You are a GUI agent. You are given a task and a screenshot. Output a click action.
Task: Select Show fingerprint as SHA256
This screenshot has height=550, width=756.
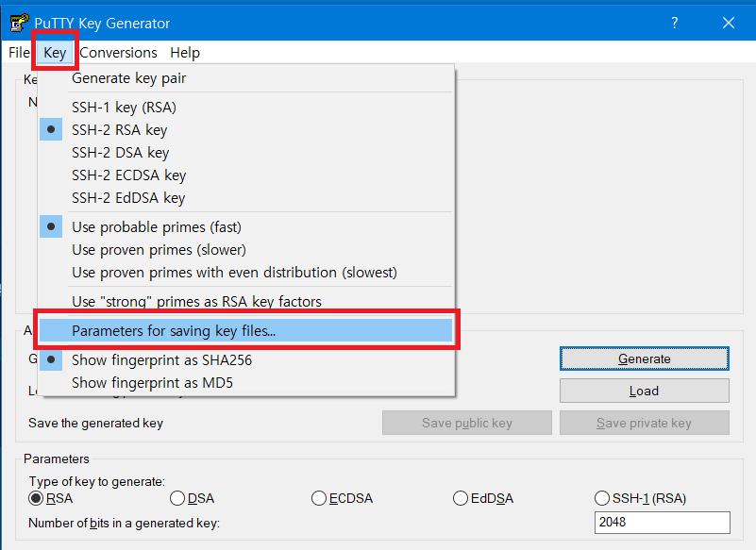click(x=246, y=360)
